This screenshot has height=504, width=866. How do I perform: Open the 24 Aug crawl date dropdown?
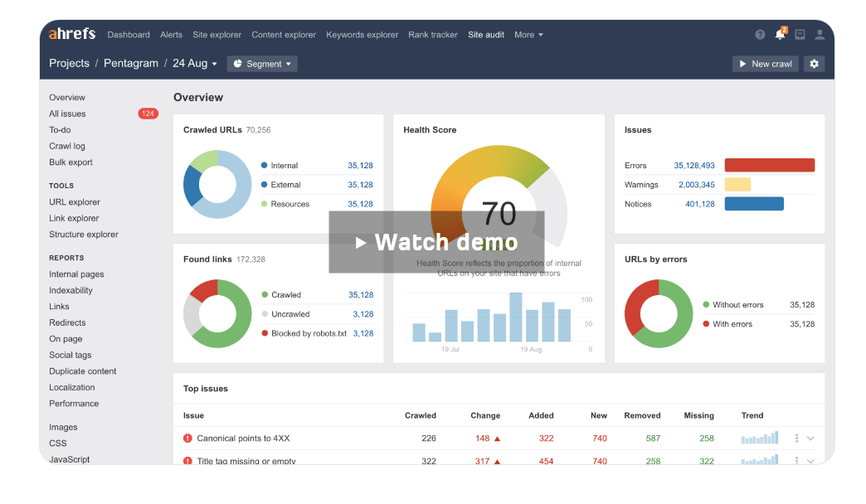194,64
